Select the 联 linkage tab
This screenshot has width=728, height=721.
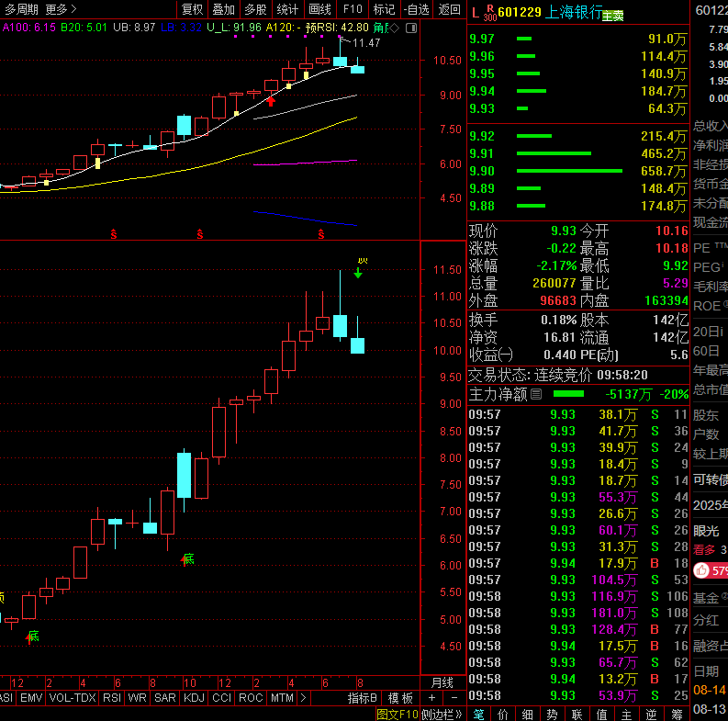click(x=577, y=714)
